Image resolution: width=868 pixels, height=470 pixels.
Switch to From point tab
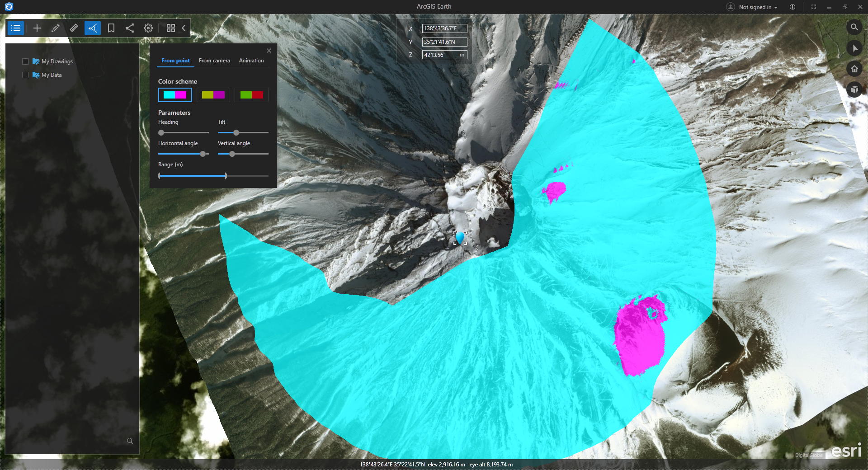click(175, 61)
